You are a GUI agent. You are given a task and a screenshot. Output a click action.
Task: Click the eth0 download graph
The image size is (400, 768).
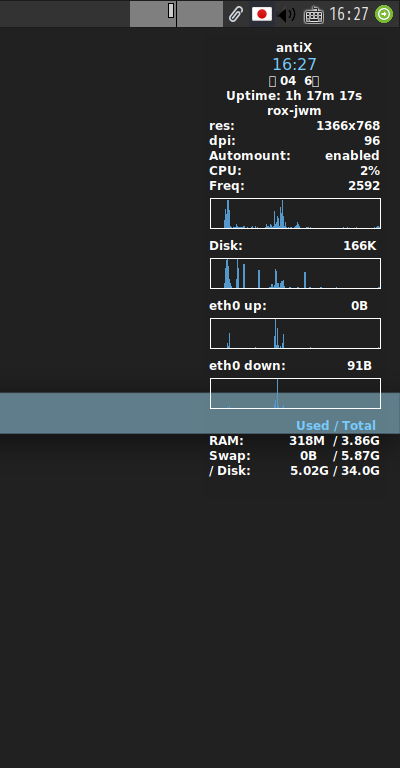(295, 393)
